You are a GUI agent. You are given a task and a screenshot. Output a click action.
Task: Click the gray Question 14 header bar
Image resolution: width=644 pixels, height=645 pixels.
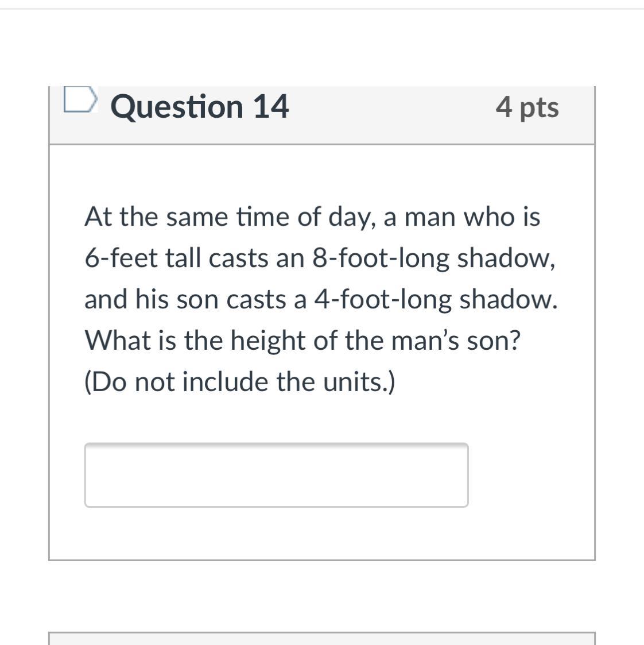(x=322, y=115)
